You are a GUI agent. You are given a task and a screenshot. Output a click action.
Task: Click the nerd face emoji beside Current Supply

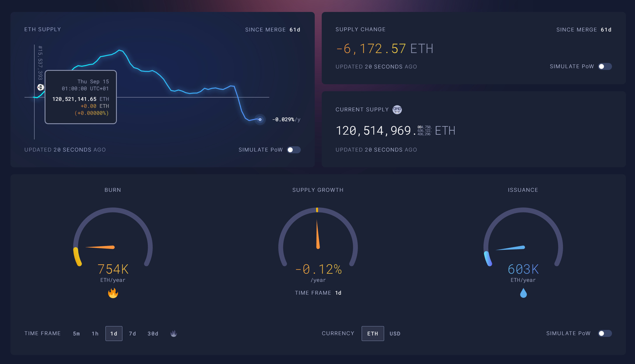(x=397, y=109)
